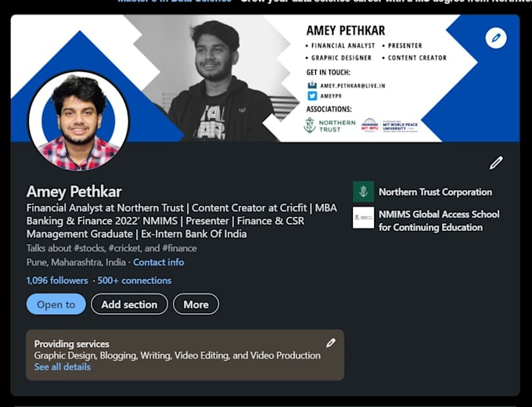This screenshot has height=407, width=532.
Task: View the 1,096 followers list
Action: click(57, 280)
